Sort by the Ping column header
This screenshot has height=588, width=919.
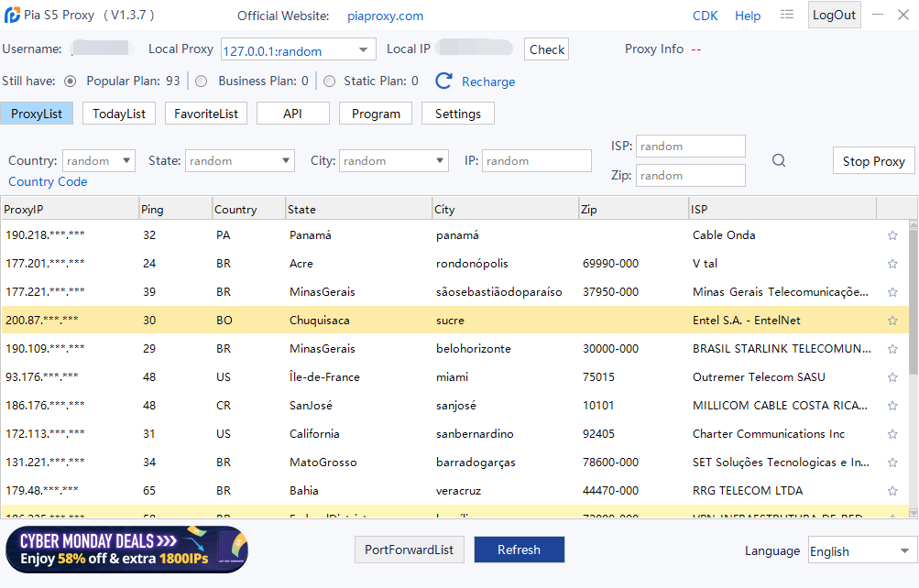[x=175, y=209]
